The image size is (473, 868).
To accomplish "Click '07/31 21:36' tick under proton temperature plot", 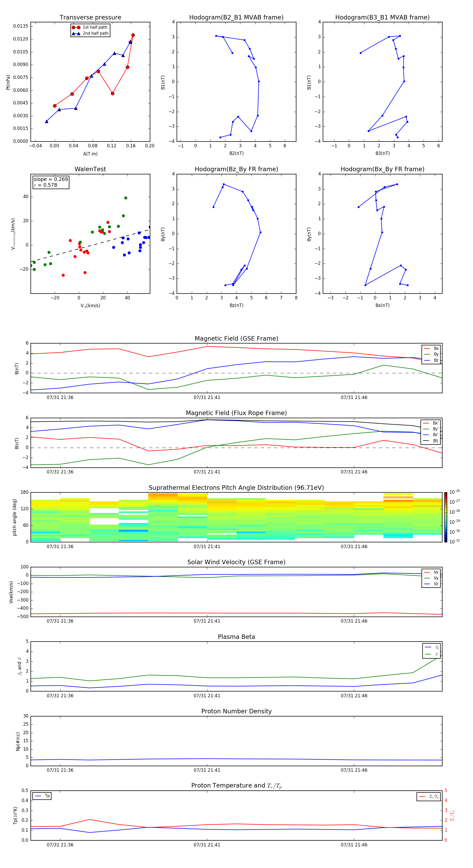I will pyautogui.click(x=60, y=845).
